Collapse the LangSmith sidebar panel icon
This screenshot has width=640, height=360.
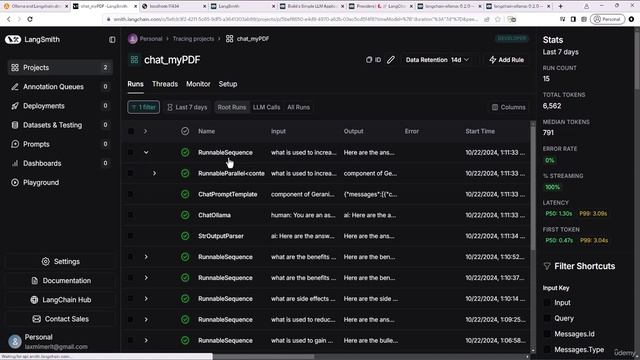pos(112,40)
